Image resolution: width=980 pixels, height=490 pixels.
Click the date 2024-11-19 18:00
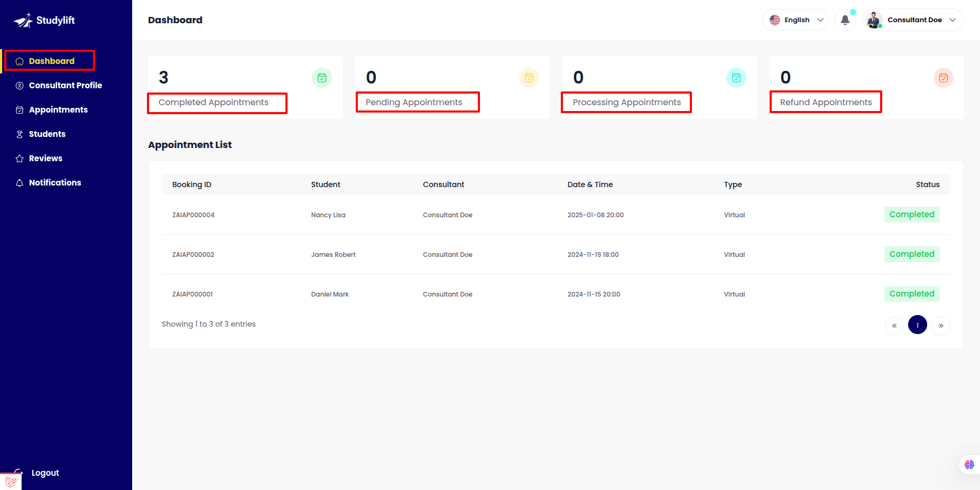pos(593,255)
